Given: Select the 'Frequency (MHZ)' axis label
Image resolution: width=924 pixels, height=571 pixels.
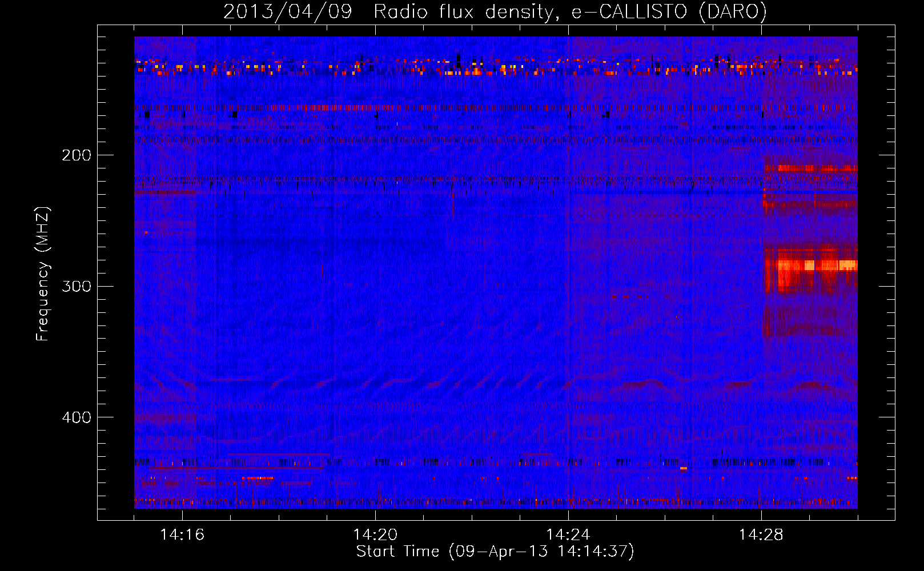Looking at the screenshot, I should (x=43, y=274).
